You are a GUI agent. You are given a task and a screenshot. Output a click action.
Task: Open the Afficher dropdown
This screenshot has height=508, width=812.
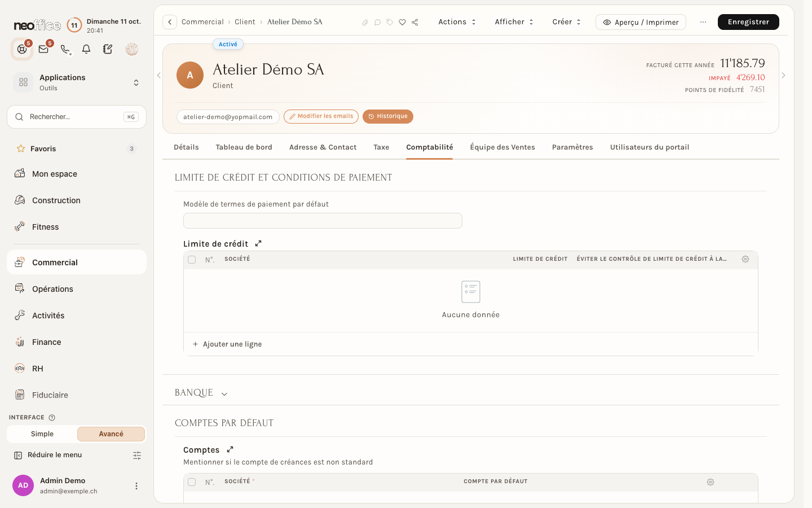[514, 22]
